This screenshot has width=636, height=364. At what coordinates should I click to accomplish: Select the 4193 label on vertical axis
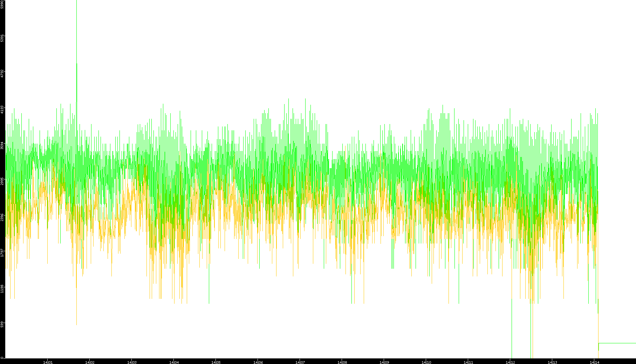click(x=2, y=109)
